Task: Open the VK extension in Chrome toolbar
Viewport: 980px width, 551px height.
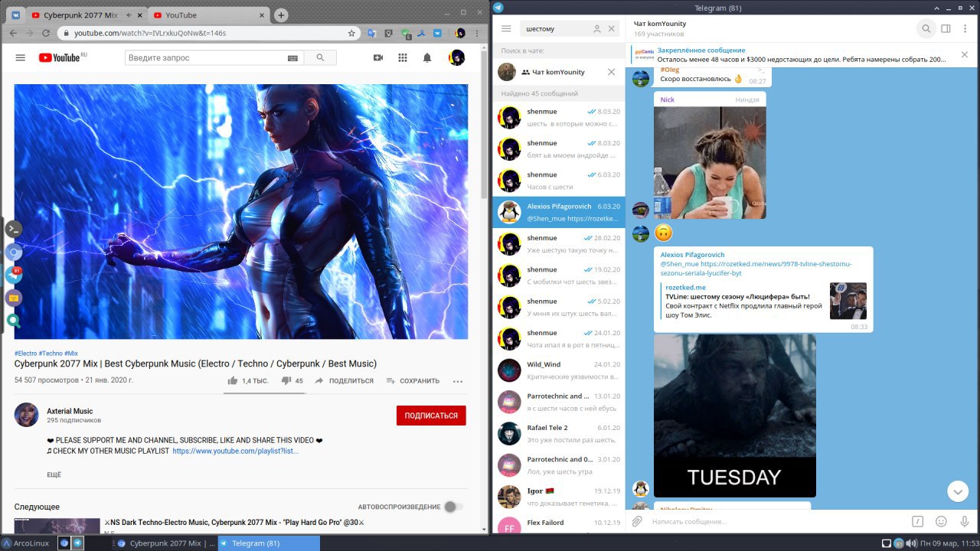Action: (437, 33)
